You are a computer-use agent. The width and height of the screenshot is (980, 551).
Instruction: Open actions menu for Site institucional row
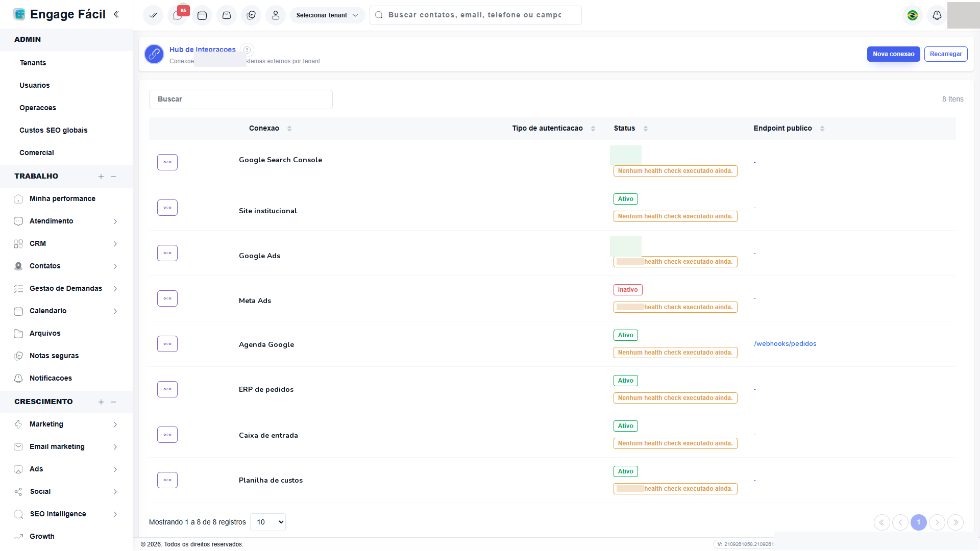(167, 208)
